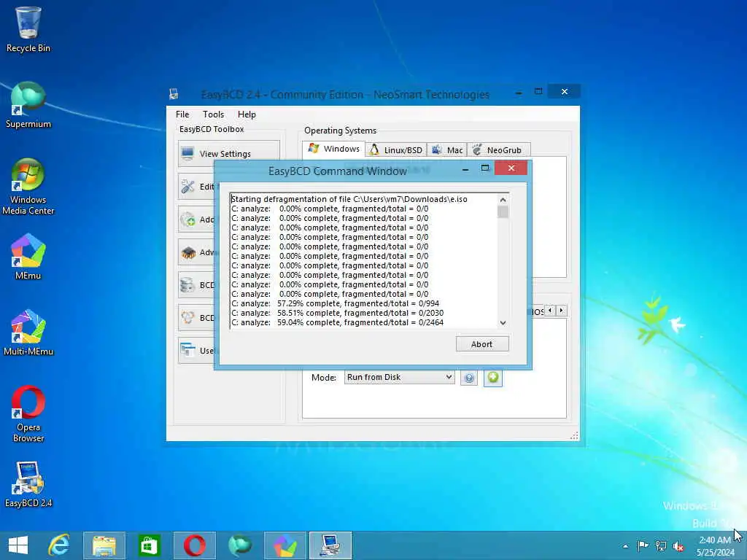Open Opera from the taskbar
The image size is (747, 560).
click(194, 545)
